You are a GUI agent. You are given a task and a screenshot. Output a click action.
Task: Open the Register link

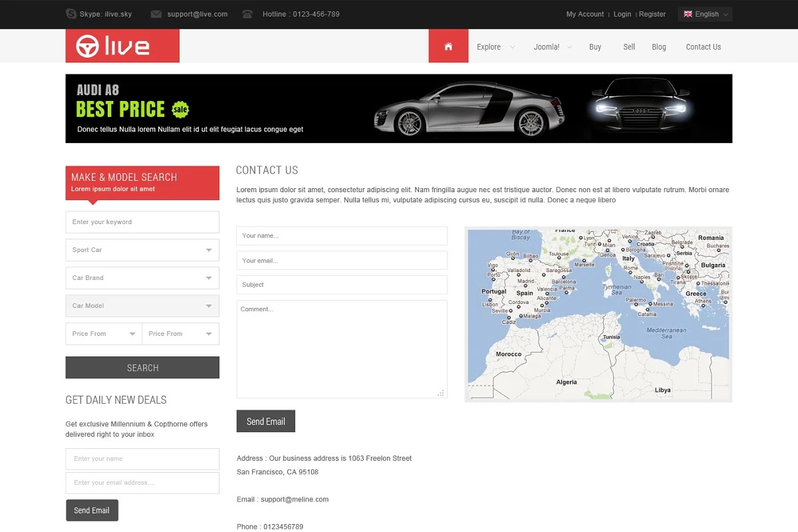(652, 14)
